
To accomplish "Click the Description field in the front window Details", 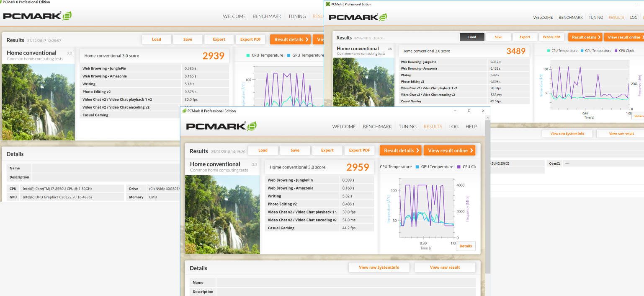I will click(346, 292).
